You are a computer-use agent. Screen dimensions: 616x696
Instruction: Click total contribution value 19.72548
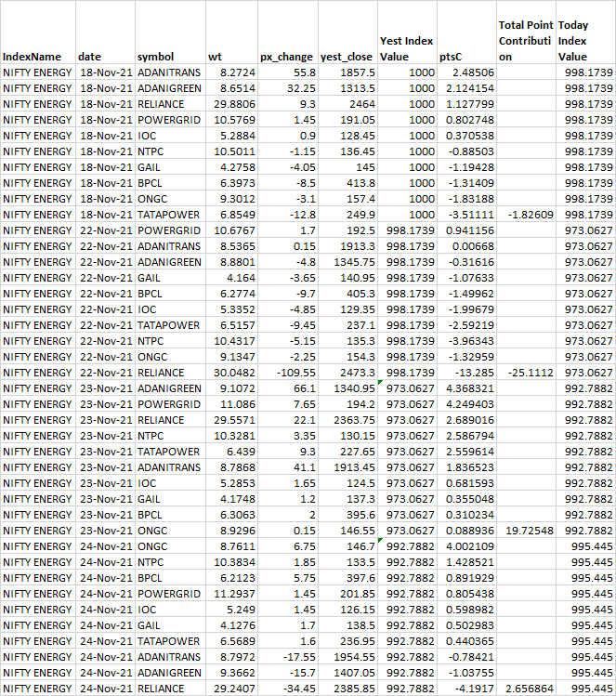click(x=530, y=531)
